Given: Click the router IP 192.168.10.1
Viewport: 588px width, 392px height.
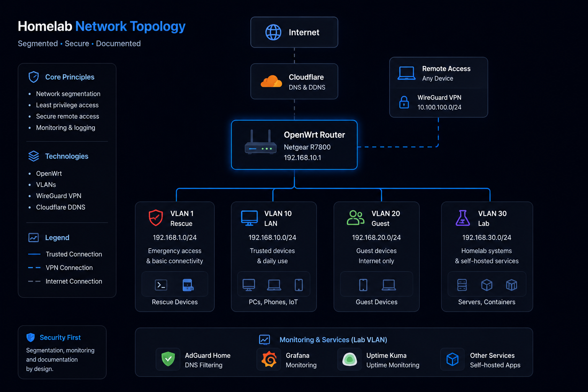Looking at the screenshot, I should [x=302, y=158].
